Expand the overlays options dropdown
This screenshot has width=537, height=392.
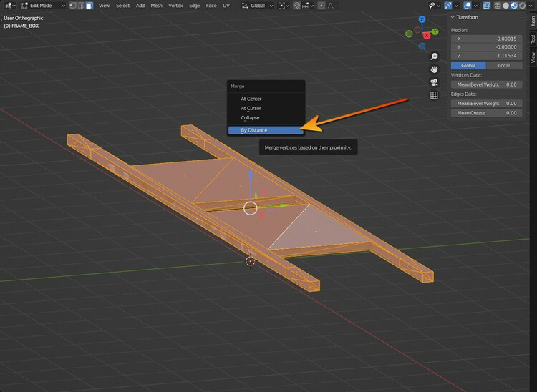475,6
